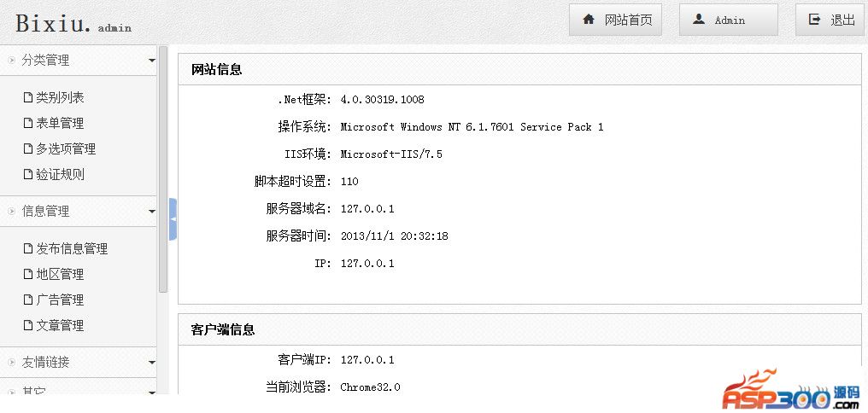This screenshot has height=413, width=868.
Task: Open the 文章管理 menu item
Action: [x=60, y=325]
